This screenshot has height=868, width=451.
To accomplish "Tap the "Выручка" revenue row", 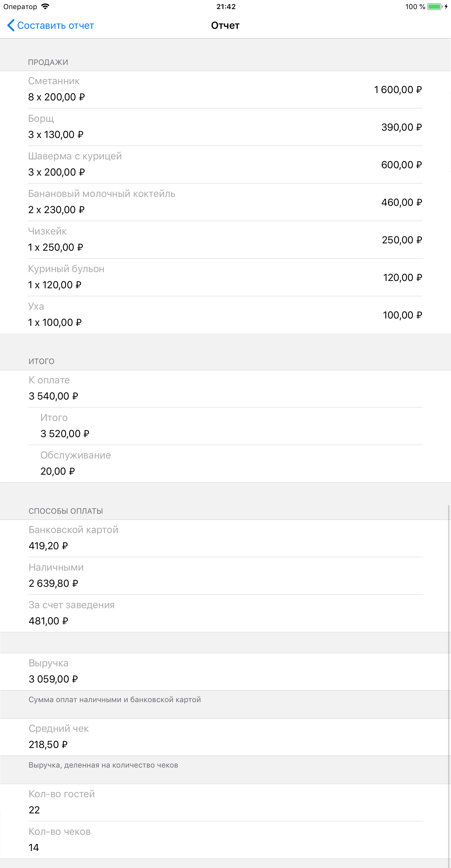I will click(x=225, y=671).
